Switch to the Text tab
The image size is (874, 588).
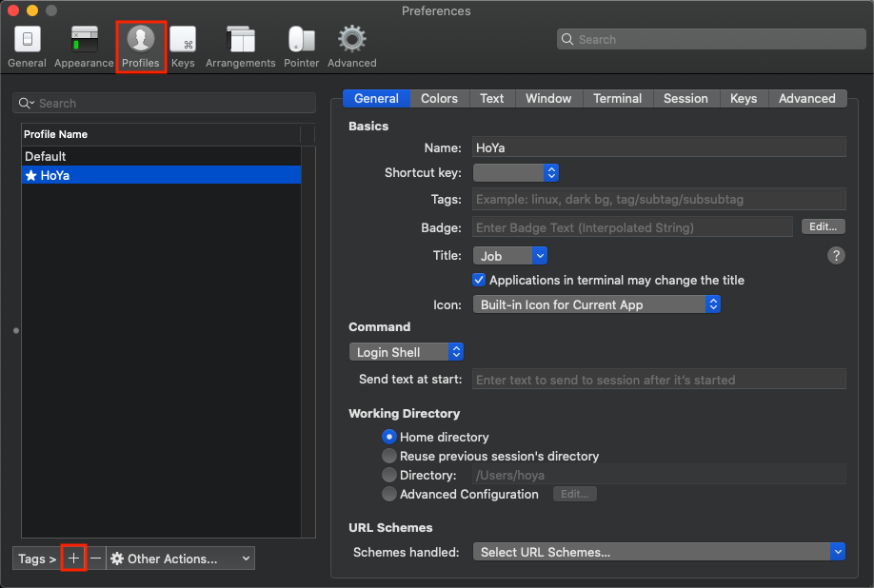pyautogui.click(x=491, y=99)
